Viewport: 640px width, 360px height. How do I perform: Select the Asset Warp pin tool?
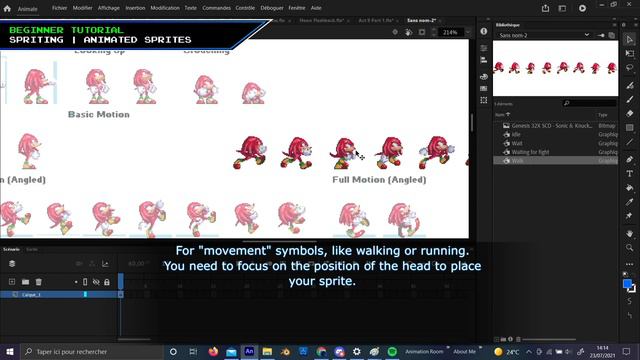pos(629,216)
